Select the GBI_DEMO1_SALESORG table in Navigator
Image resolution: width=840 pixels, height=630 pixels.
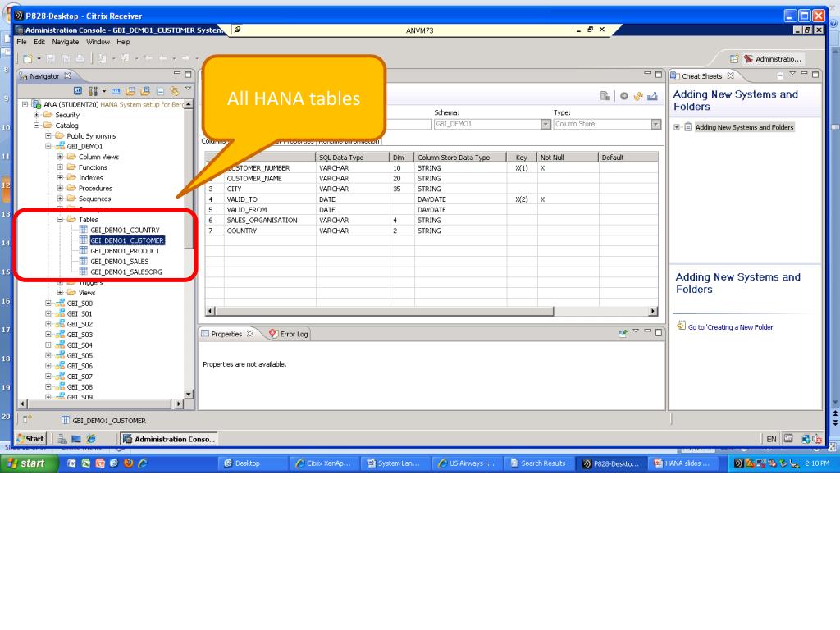pos(126,272)
